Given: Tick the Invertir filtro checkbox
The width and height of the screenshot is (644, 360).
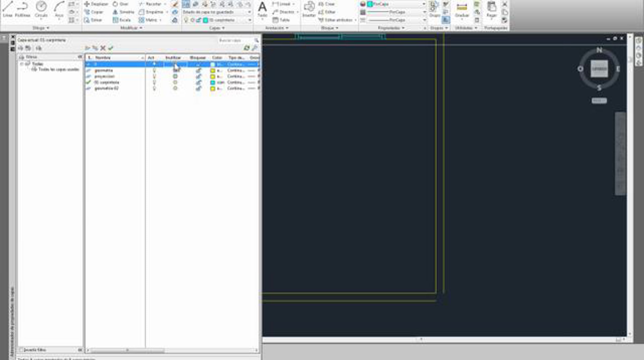Looking at the screenshot, I should (x=21, y=350).
